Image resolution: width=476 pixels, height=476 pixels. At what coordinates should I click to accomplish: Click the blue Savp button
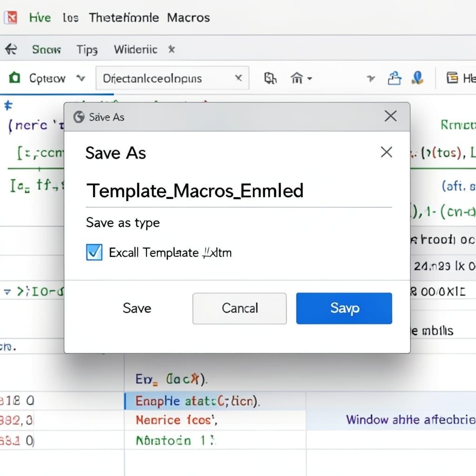(344, 309)
